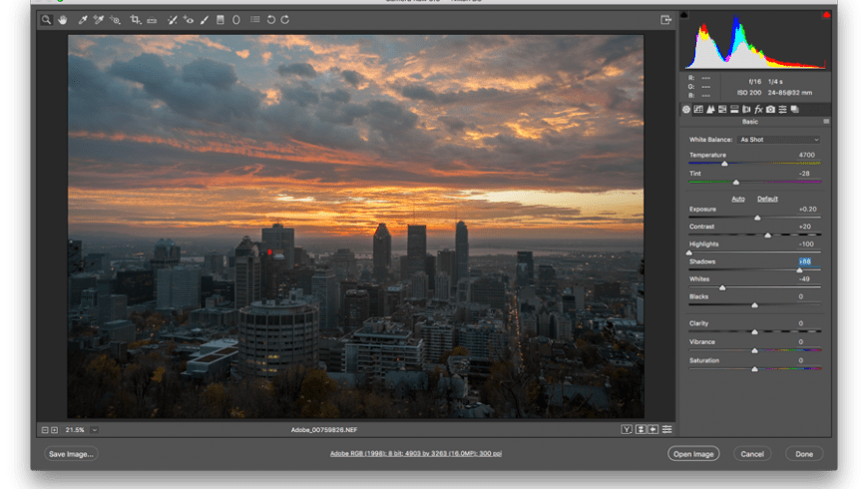
Task: Click the Tint value field -28
Action: tap(804, 174)
